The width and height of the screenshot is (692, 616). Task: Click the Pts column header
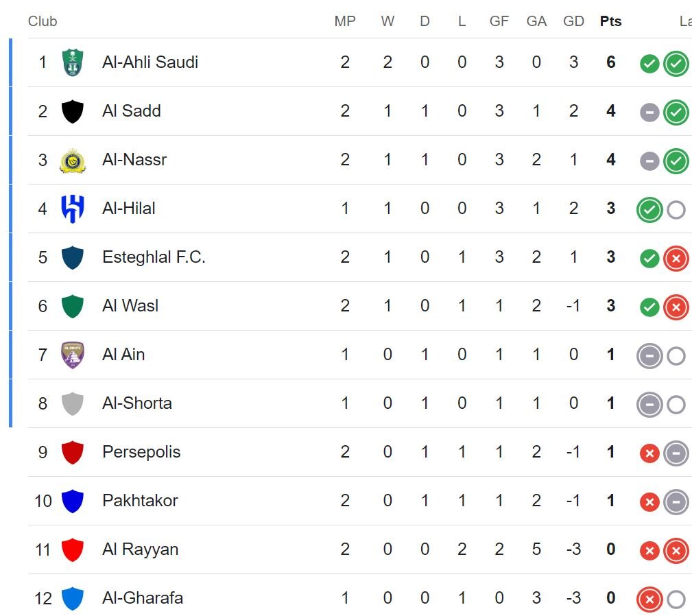[610, 21]
